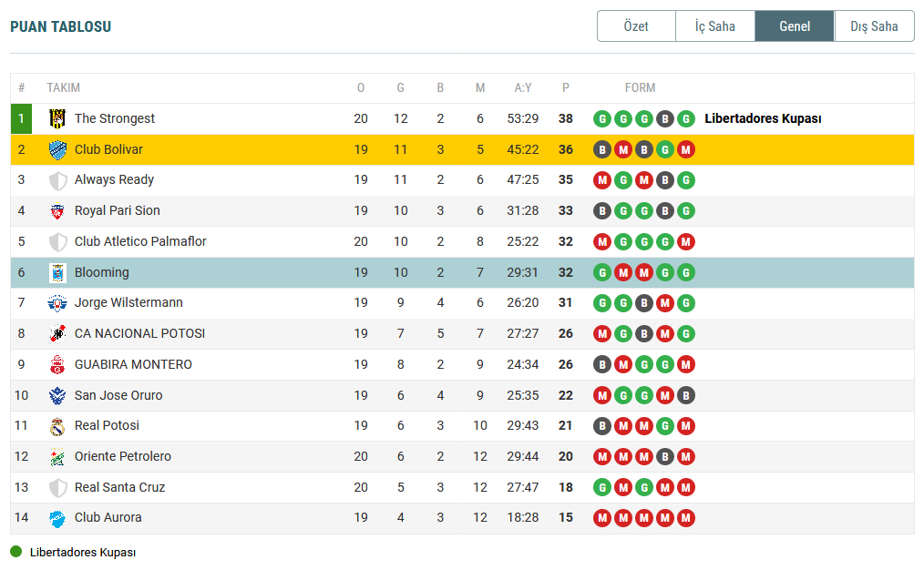The height and width of the screenshot is (570, 924).
Task: Click the P points column header
Action: (566, 87)
